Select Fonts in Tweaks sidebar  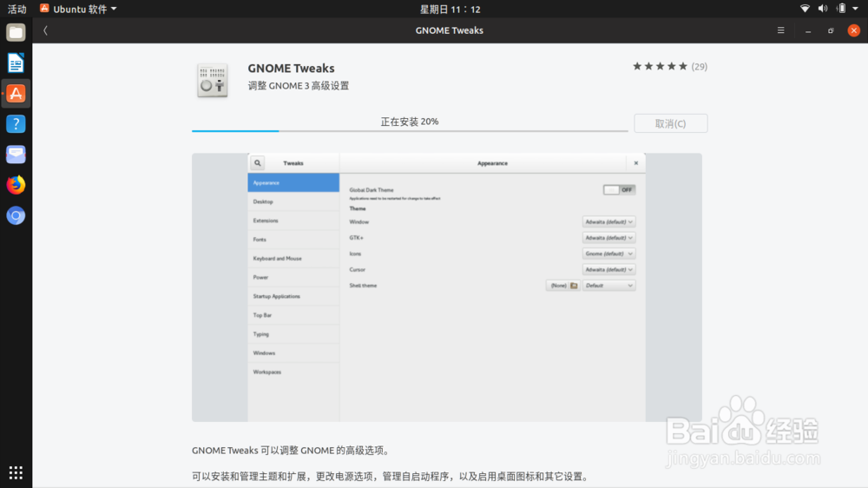point(293,240)
